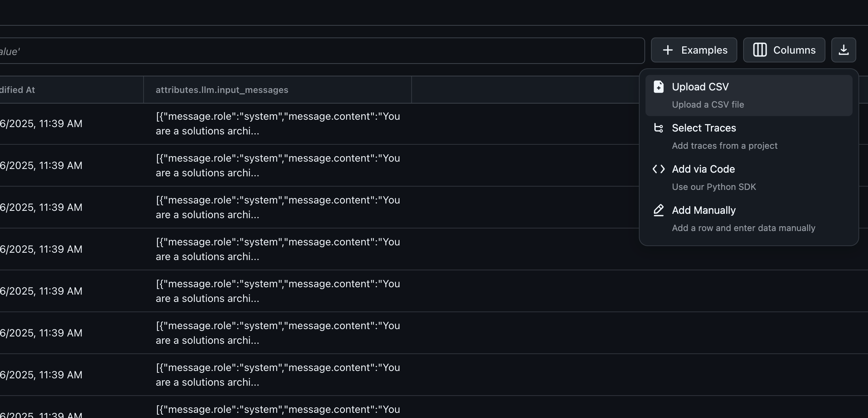Click the Select Traces tree icon
This screenshot has height=418, width=868.
pyautogui.click(x=659, y=128)
